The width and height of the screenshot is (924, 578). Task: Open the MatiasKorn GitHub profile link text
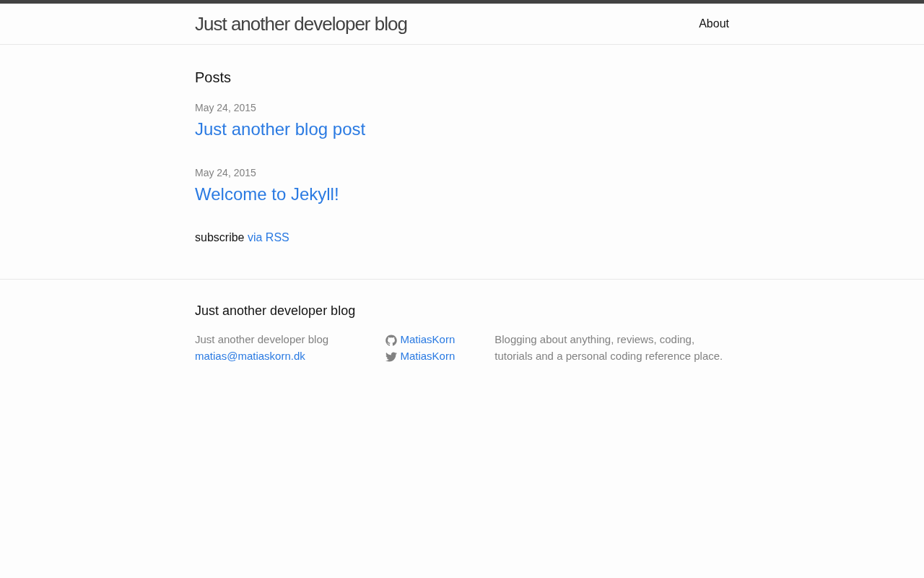427,340
